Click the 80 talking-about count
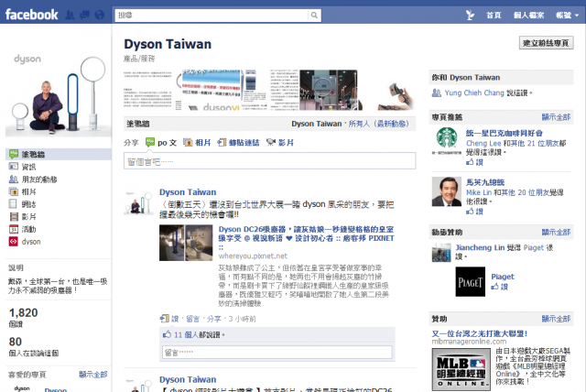The width and height of the screenshot is (586, 392). click(x=16, y=342)
